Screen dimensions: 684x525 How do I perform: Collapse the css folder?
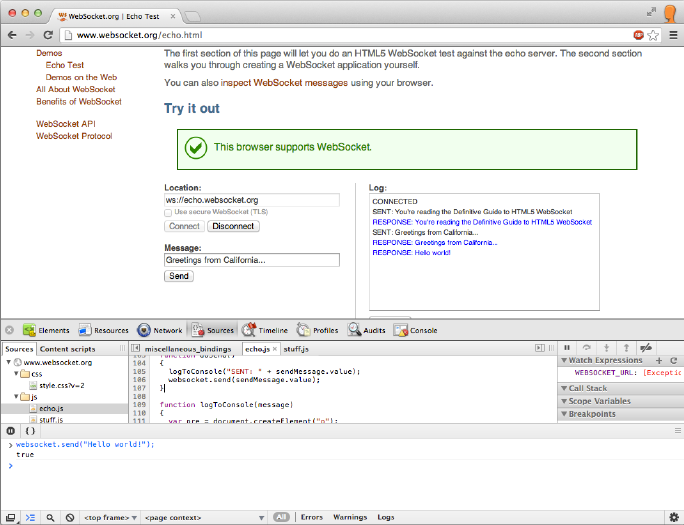(16, 373)
